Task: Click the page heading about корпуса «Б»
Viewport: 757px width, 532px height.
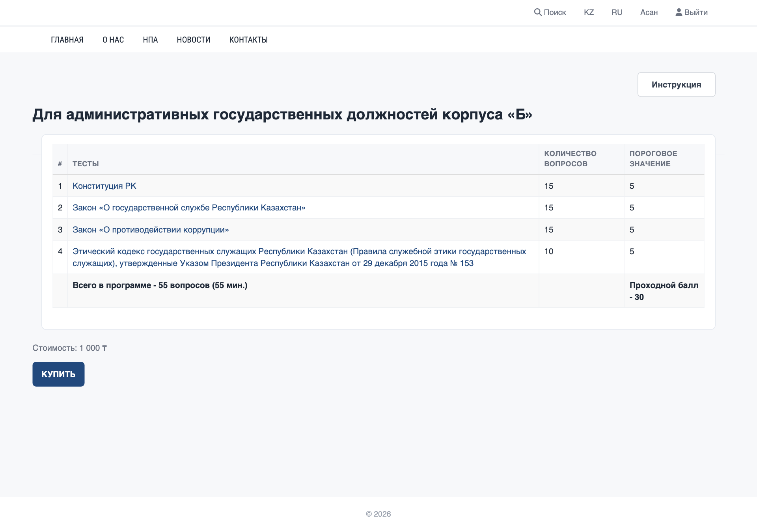Action: (x=282, y=114)
